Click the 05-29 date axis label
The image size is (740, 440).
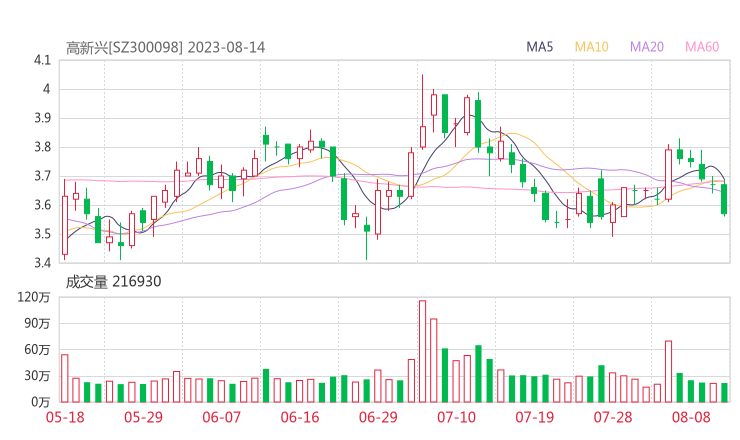tap(143, 417)
